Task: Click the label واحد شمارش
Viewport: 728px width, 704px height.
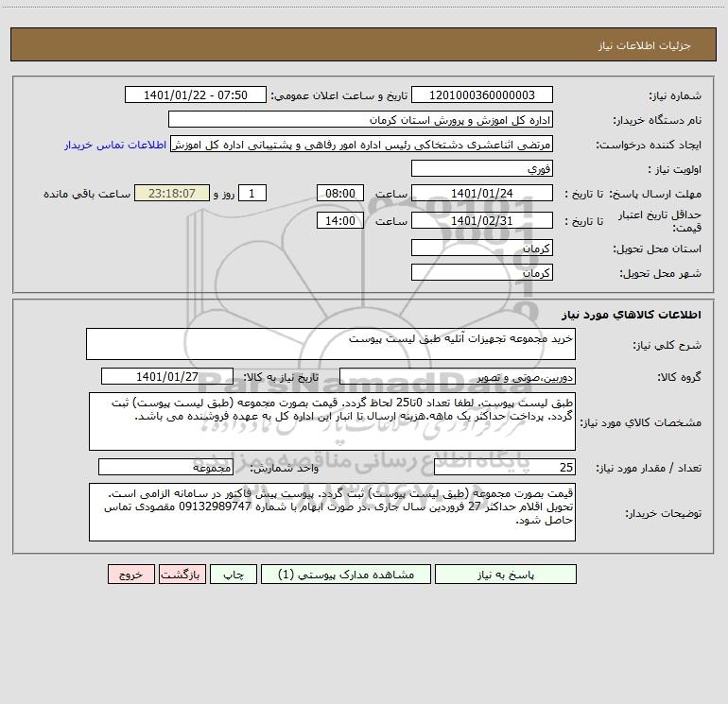Action: click(x=285, y=469)
